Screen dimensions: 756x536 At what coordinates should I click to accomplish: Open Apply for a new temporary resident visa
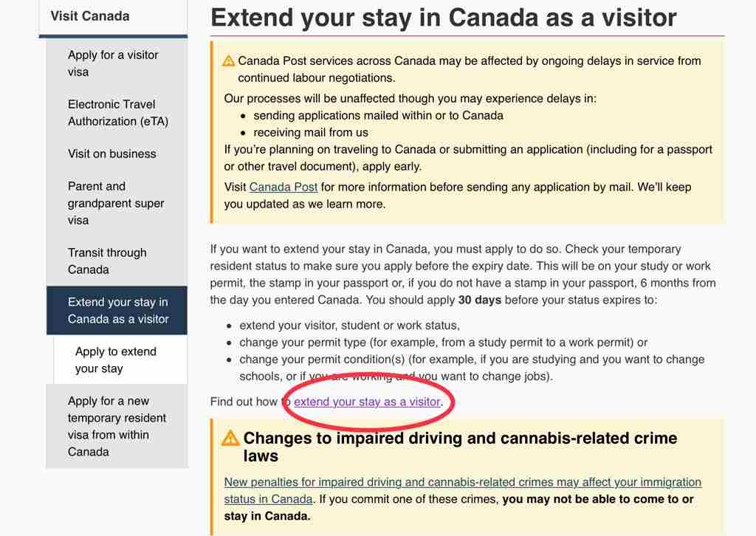pyautogui.click(x=117, y=426)
